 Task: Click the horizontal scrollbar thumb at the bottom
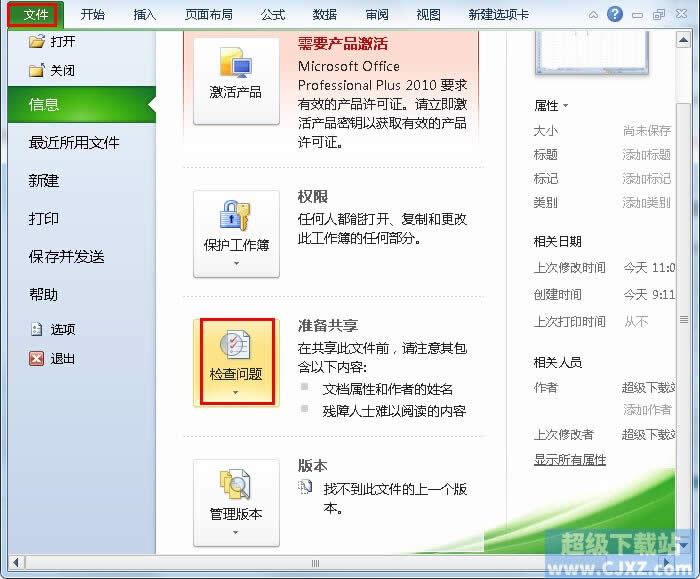coord(315,563)
